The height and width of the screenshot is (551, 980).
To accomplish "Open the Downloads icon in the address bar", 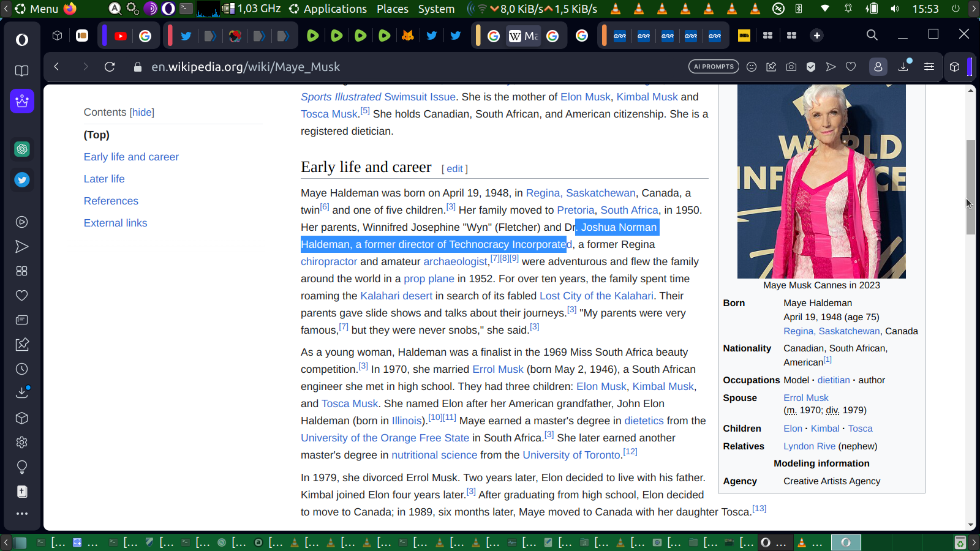I will pyautogui.click(x=903, y=67).
